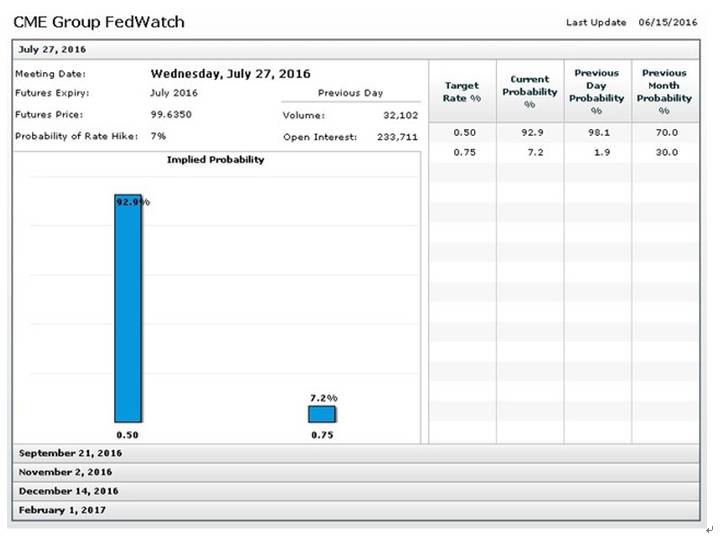Image resolution: width=721 pixels, height=543 pixels.
Task: Click the Probability of Rate Hike label
Action: (x=76, y=136)
